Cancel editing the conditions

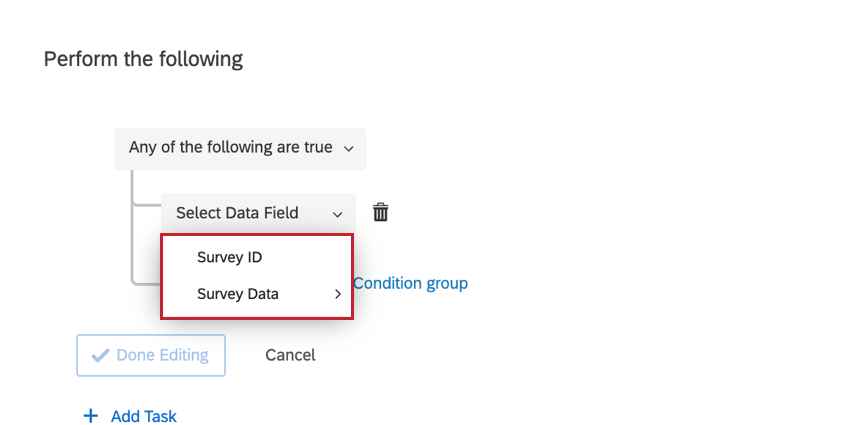coord(290,356)
